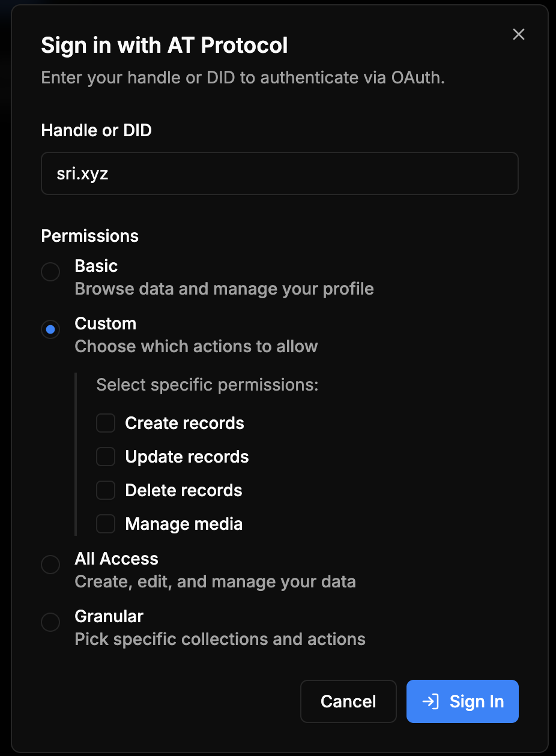Click the Sign In button text
The height and width of the screenshot is (756, 556).
476,701
